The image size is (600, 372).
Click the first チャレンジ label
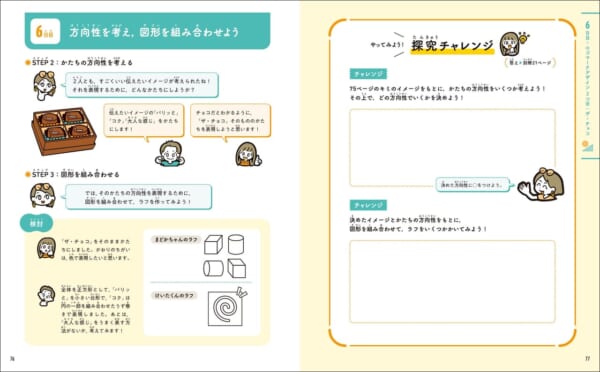(x=368, y=74)
